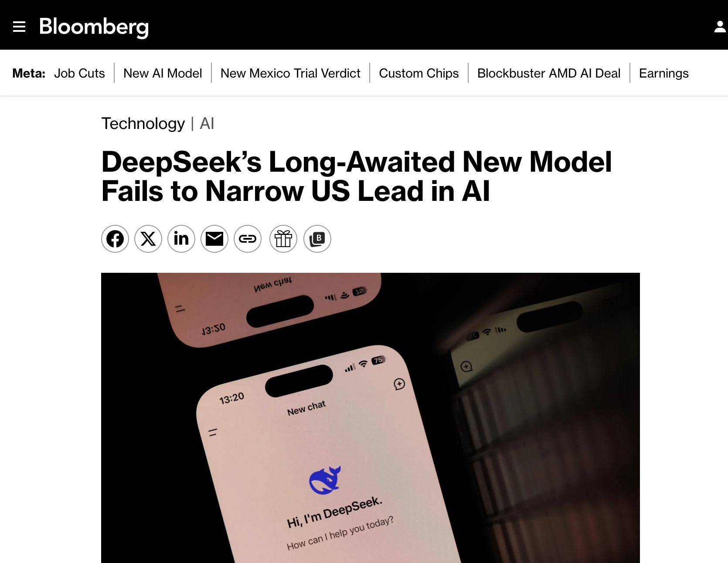728x563 pixels.
Task: Open the hamburger navigation menu
Action: pos(19,27)
